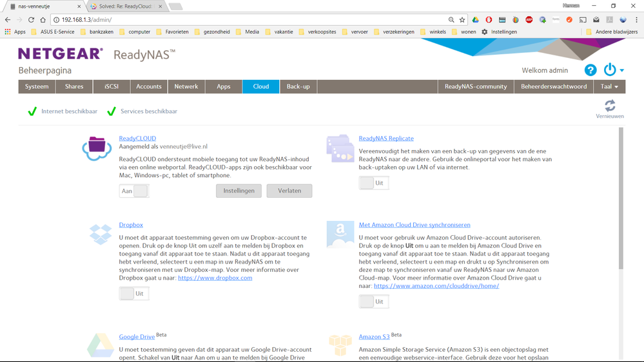Click the browser back arrow
644x362 pixels.
click(8, 20)
